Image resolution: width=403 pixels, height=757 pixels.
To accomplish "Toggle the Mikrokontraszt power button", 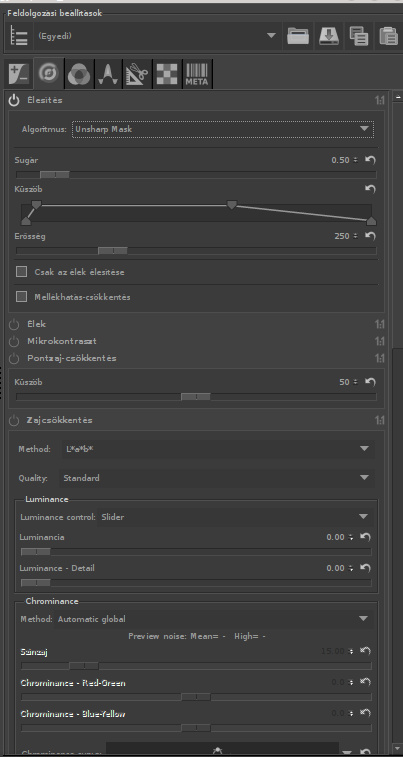I will pyautogui.click(x=14, y=341).
